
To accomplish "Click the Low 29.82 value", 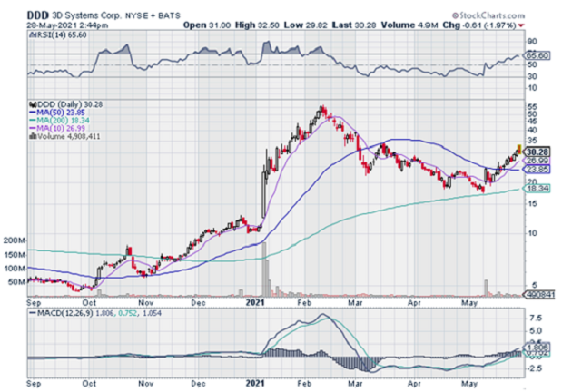I will point(306,25).
